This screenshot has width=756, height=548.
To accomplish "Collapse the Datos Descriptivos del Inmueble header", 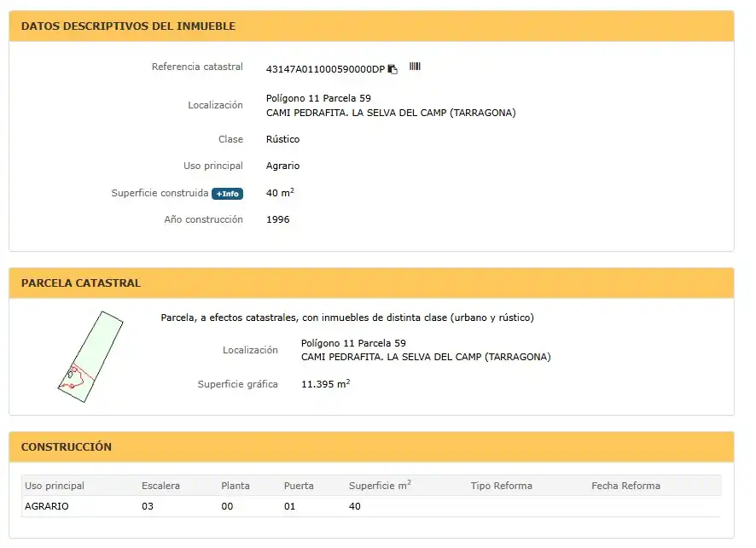I will 371,26.
